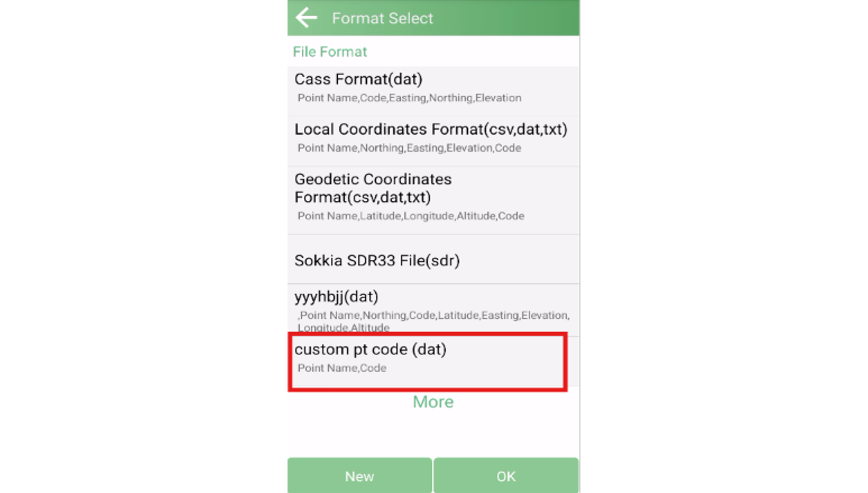Click empty area below More link
Viewport: 868px width, 493px height.
[433, 434]
